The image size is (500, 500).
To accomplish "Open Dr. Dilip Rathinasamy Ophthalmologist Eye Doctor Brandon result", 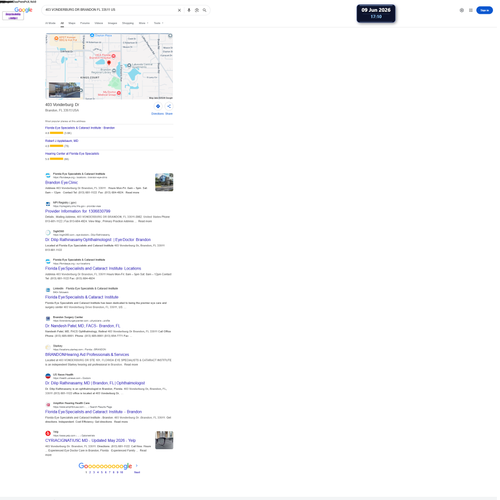I will tap(98, 240).
